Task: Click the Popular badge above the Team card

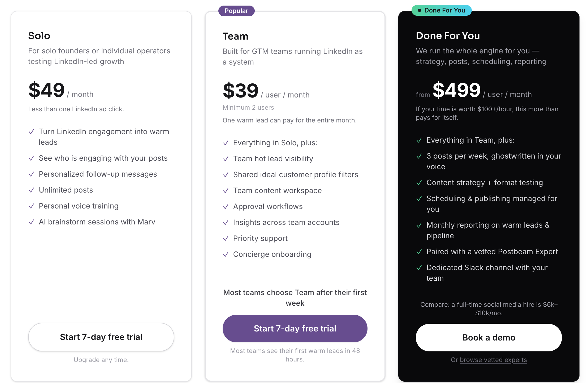Action: point(236,11)
